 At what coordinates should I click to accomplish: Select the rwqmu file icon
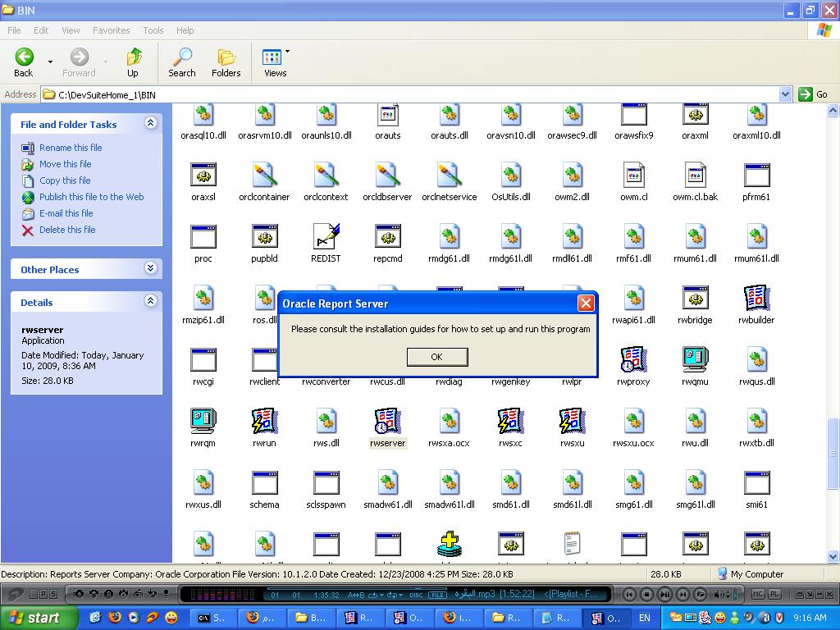click(x=695, y=361)
